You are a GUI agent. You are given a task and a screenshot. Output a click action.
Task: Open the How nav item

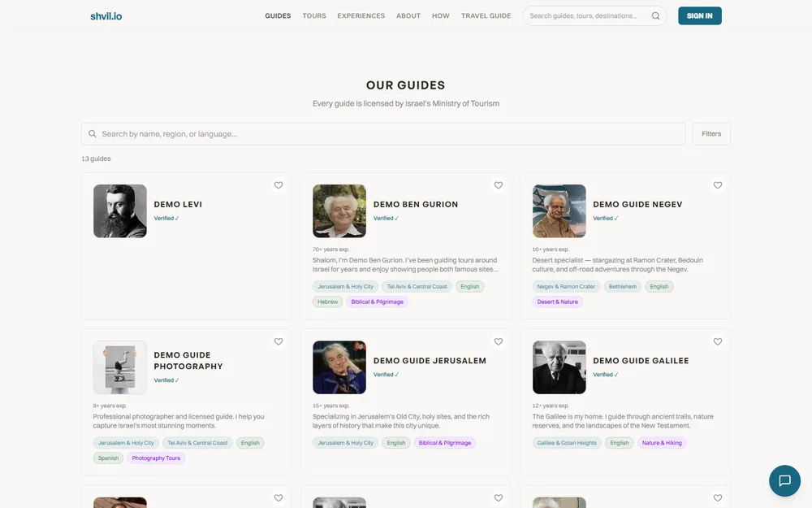tap(441, 16)
